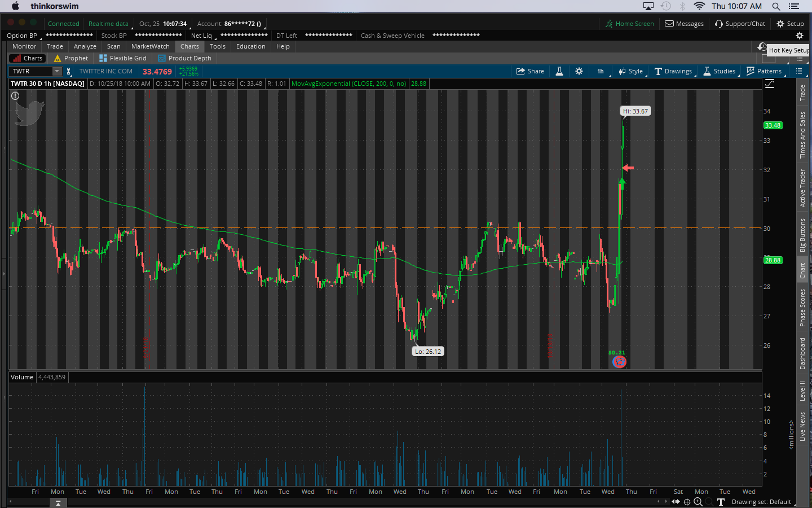Open the Style menu
This screenshot has width=812, height=508.
(630, 71)
